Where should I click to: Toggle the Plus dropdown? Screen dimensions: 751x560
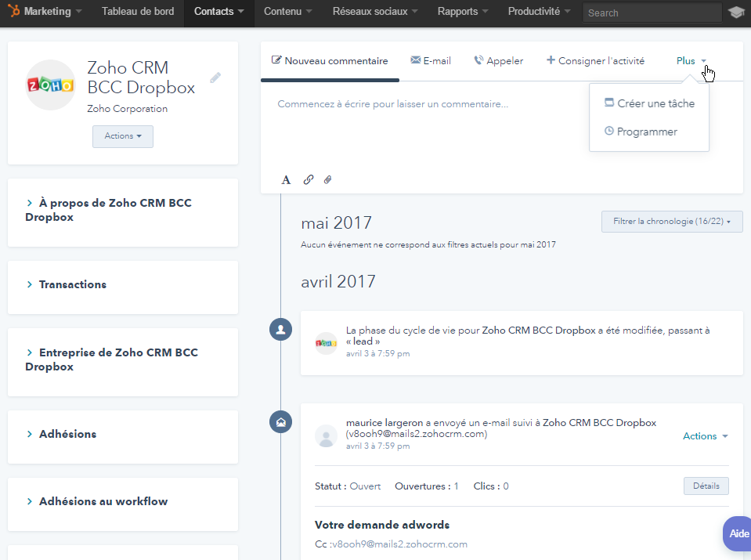691,61
